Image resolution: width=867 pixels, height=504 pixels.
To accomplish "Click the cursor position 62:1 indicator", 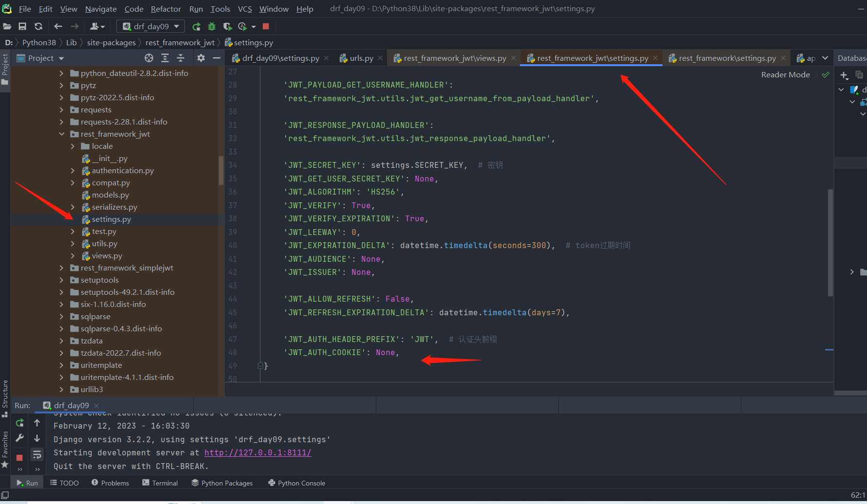I will pos(858,495).
